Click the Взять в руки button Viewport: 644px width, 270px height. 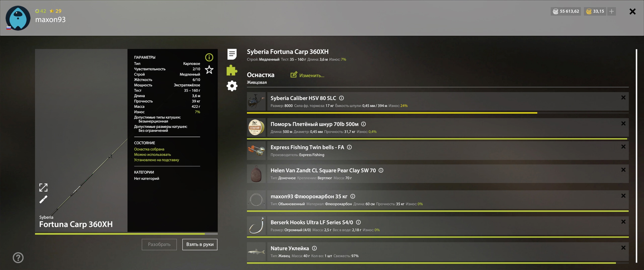200,244
